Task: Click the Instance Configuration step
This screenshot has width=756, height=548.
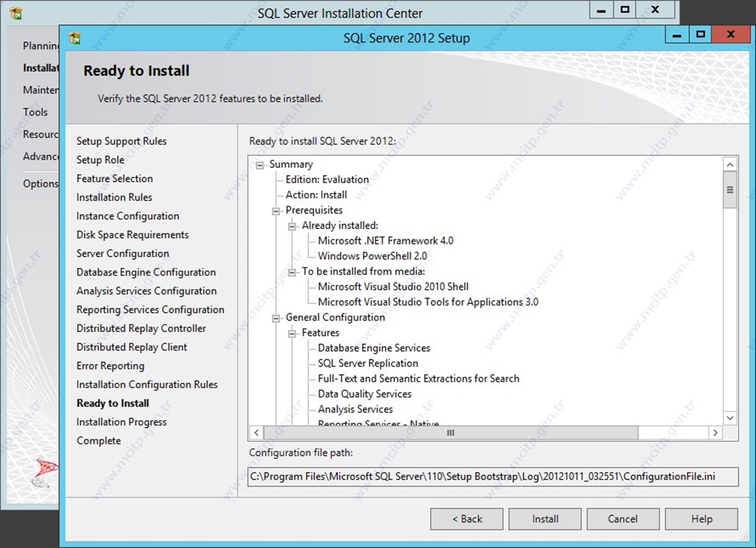Action: coord(128,216)
